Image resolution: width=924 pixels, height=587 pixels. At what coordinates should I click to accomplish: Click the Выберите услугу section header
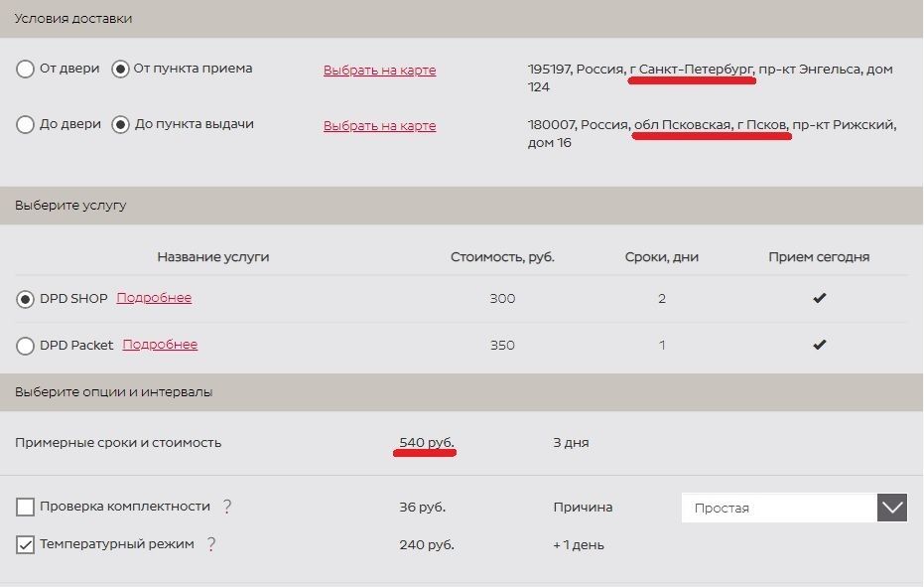point(70,206)
